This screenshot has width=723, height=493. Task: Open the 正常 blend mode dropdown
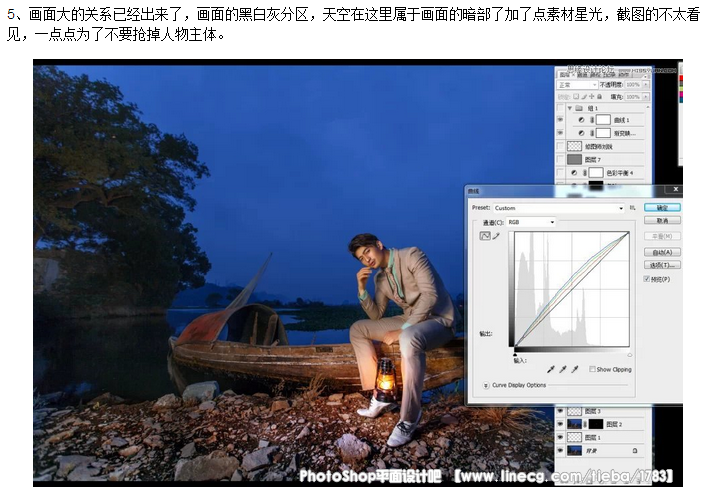tap(577, 85)
